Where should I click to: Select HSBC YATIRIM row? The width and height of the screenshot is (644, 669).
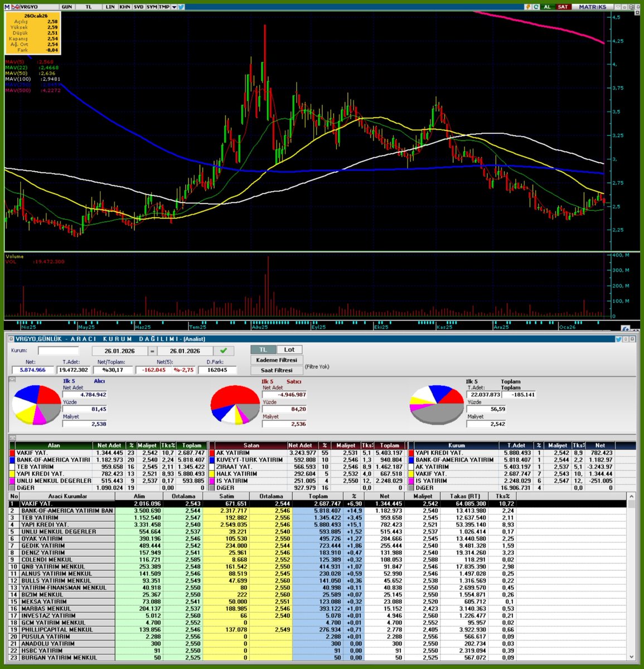click(x=318, y=651)
